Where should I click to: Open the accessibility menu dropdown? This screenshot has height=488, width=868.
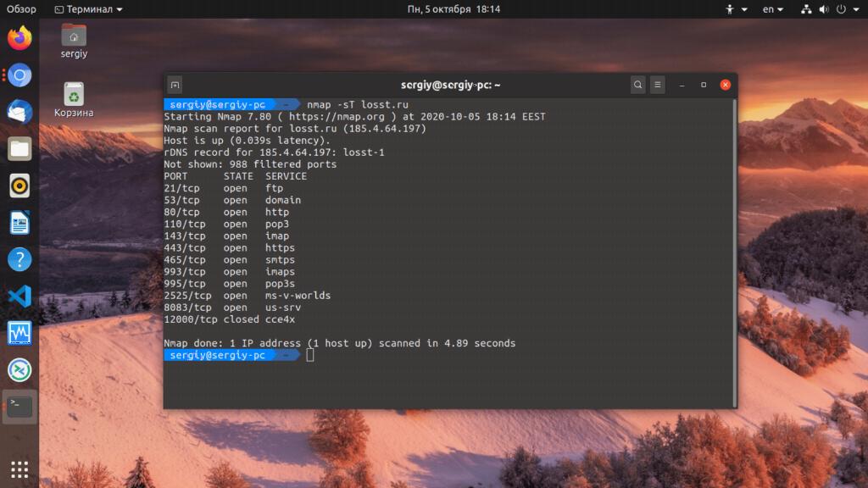(737, 8)
